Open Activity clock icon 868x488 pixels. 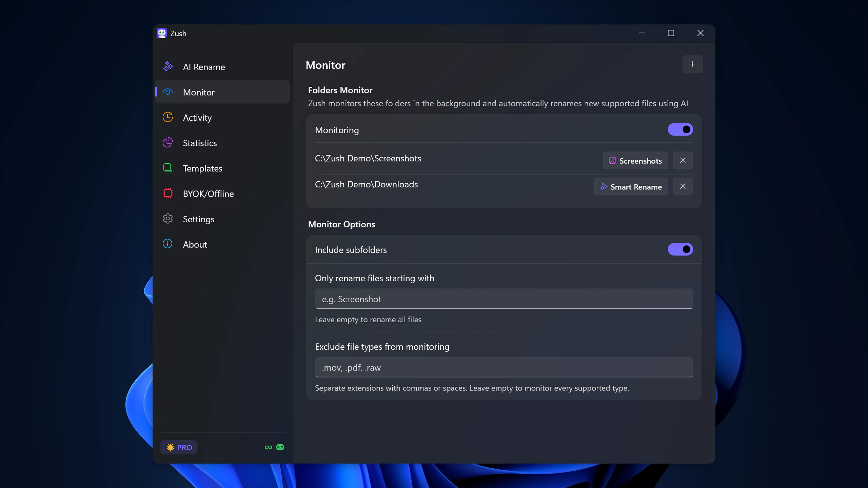(168, 117)
